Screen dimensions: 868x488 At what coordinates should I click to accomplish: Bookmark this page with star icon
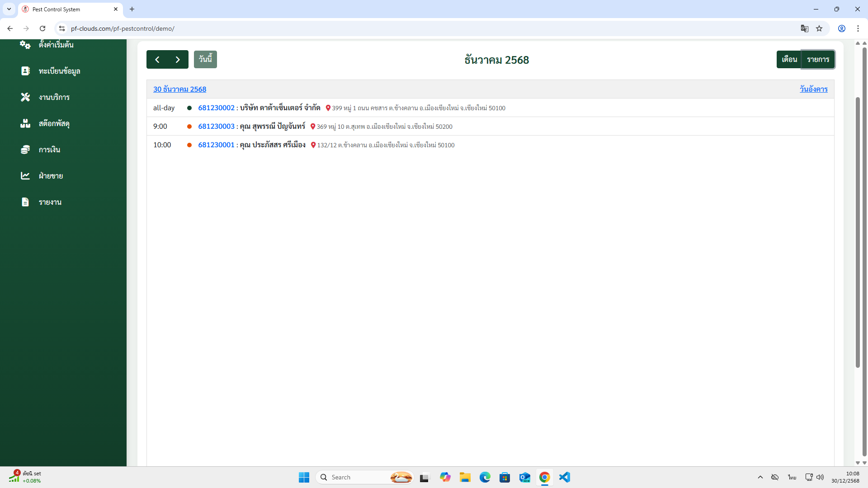click(819, 28)
